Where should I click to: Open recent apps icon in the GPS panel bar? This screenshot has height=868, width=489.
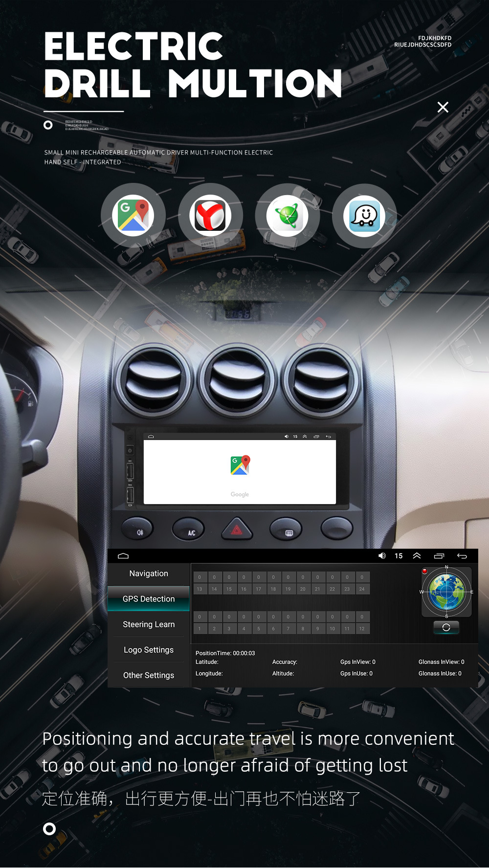click(x=439, y=556)
